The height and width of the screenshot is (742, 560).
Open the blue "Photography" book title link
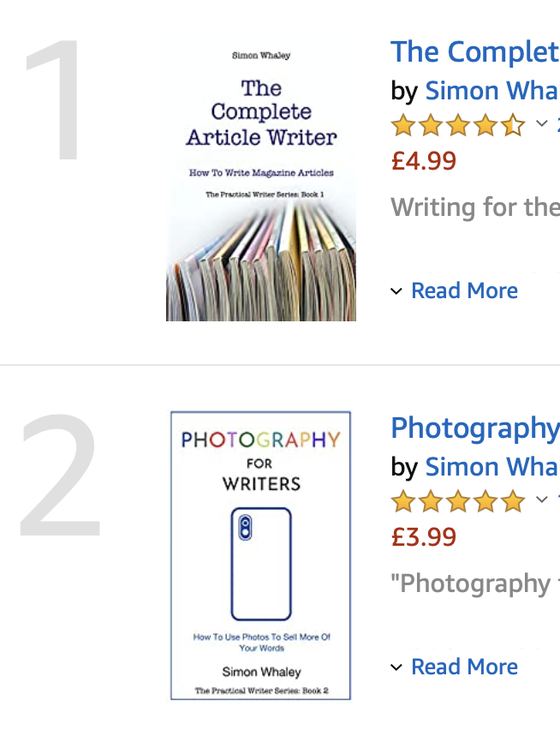click(x=474, y=428)
